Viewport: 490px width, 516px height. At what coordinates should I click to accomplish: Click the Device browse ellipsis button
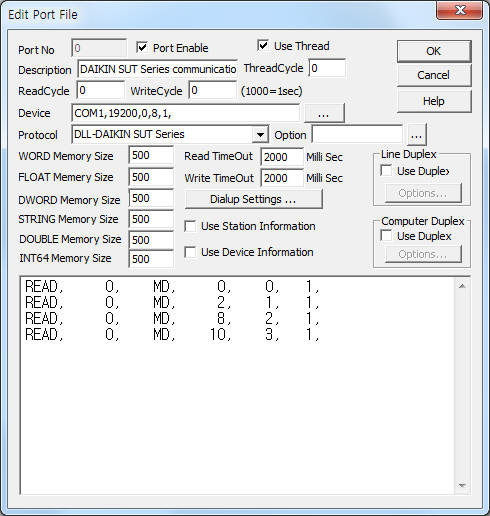coord(324,113)
